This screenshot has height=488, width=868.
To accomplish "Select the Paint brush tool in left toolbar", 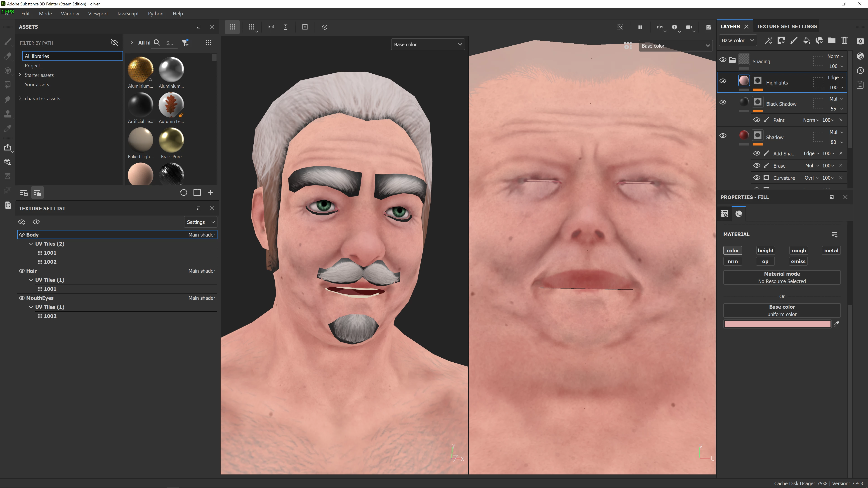I will coord(7,42).
